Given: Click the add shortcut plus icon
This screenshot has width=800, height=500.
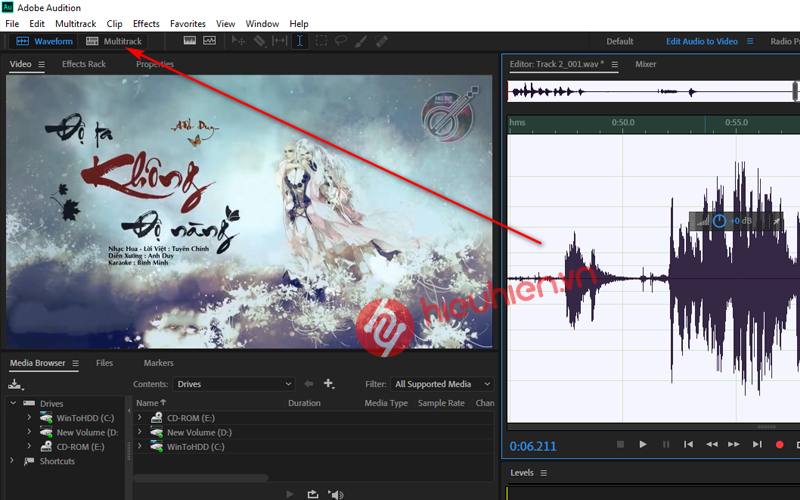Looking at the screenshot, I should (x=329, y=384).
